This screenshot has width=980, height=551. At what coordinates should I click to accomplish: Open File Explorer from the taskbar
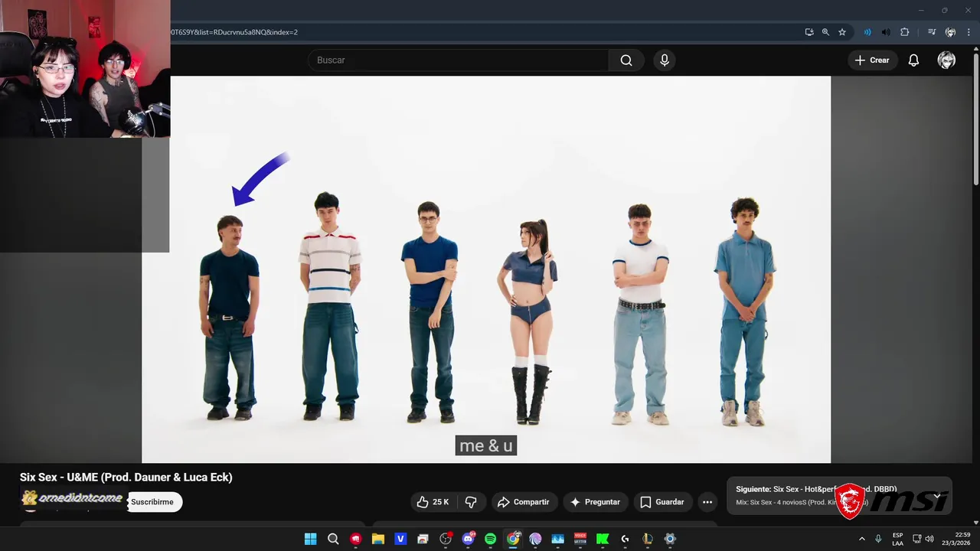pos(377,539)
